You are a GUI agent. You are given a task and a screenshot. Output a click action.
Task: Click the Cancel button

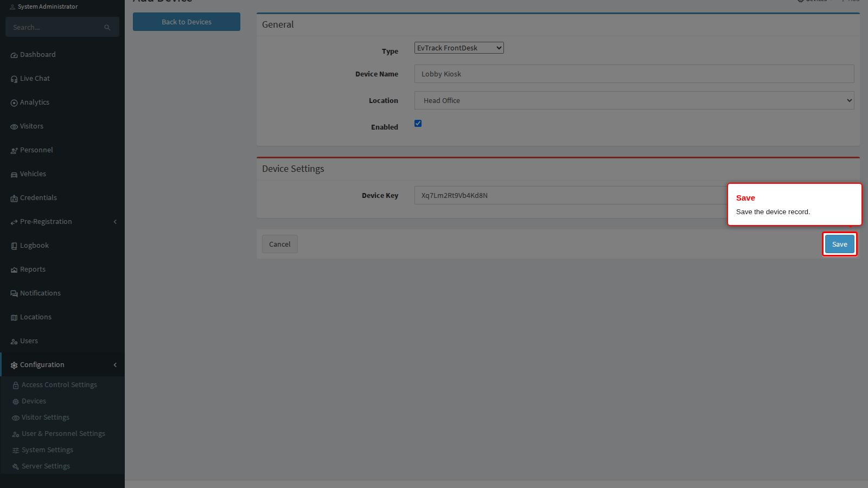pyautogui.click(x=280, y=244)
